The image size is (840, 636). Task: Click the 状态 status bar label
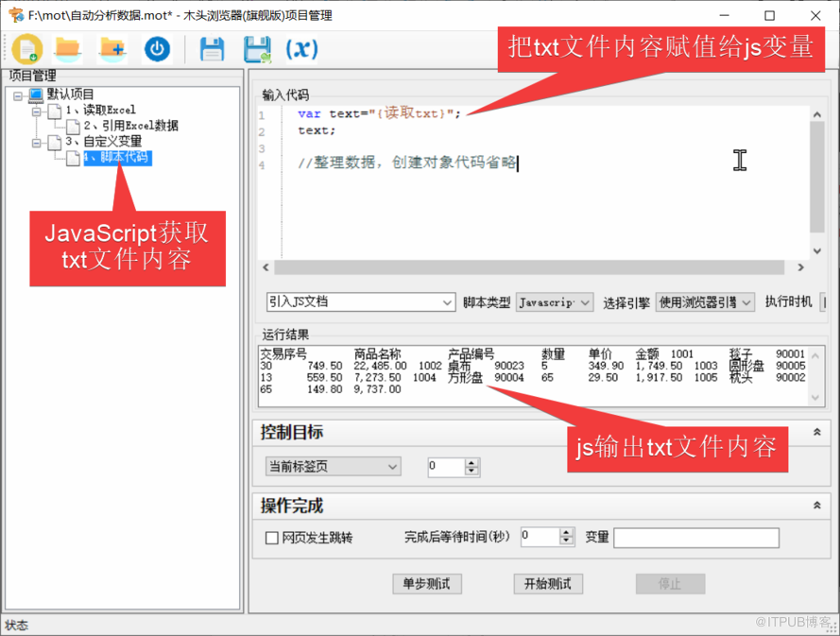click(16, 625)
